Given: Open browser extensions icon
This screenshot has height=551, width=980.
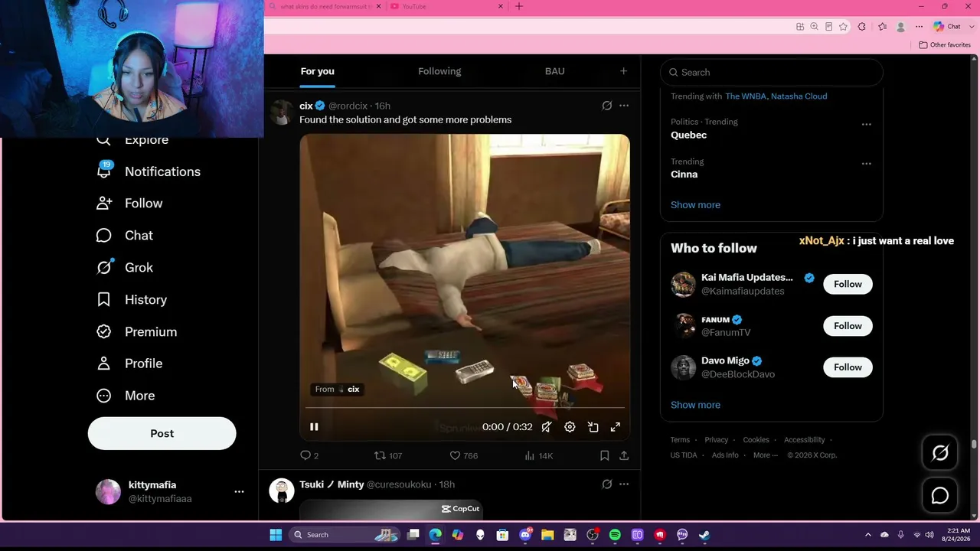Looking at the screenshot, I should (861, 27).
